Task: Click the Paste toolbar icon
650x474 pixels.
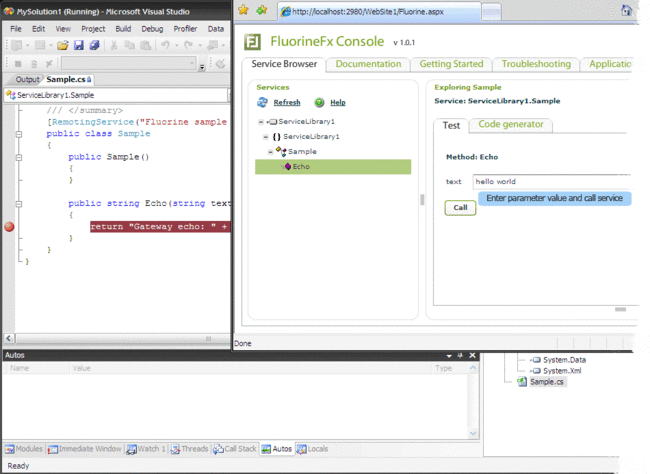Action: pyautogui.click(x=145, y=45)
